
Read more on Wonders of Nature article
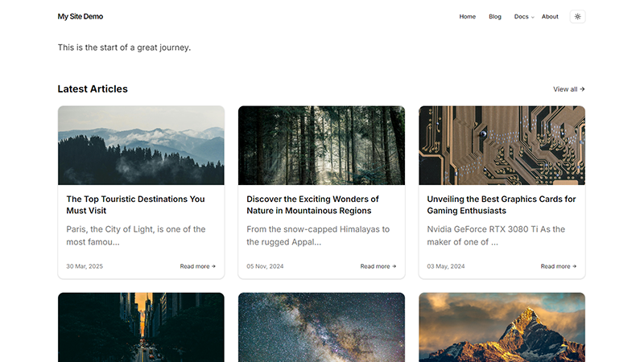(x=378, y=266)
